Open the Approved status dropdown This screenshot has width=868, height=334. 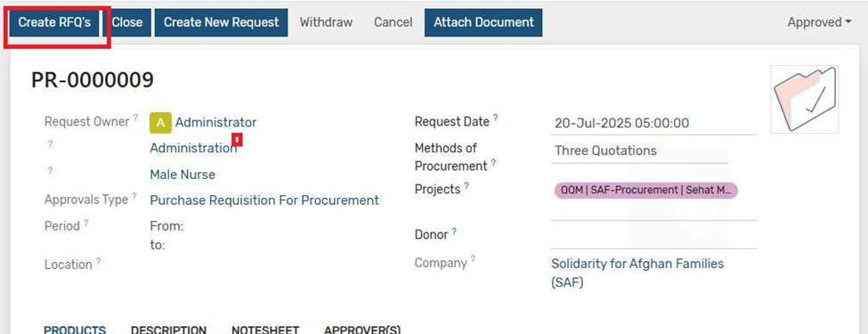(819, 22)
